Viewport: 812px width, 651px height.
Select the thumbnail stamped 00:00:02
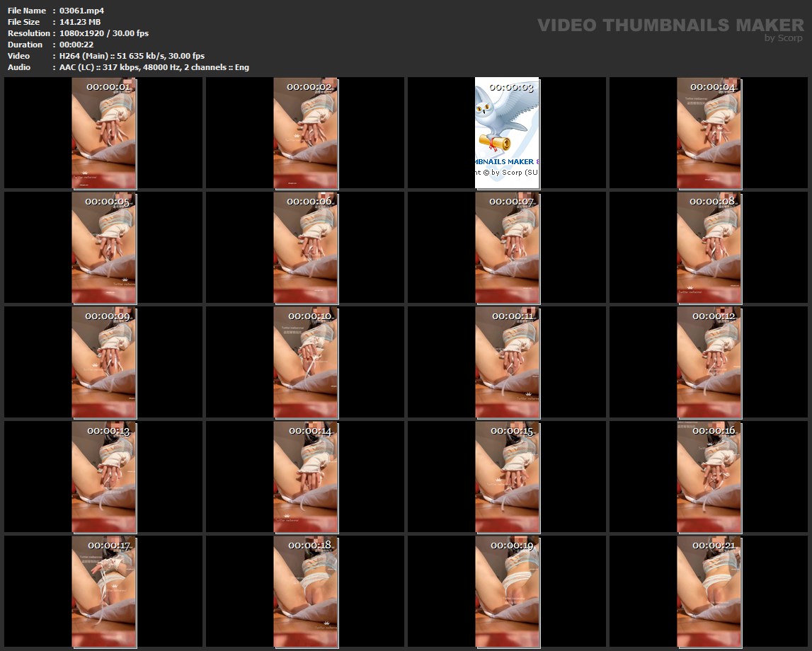[306, 133]
